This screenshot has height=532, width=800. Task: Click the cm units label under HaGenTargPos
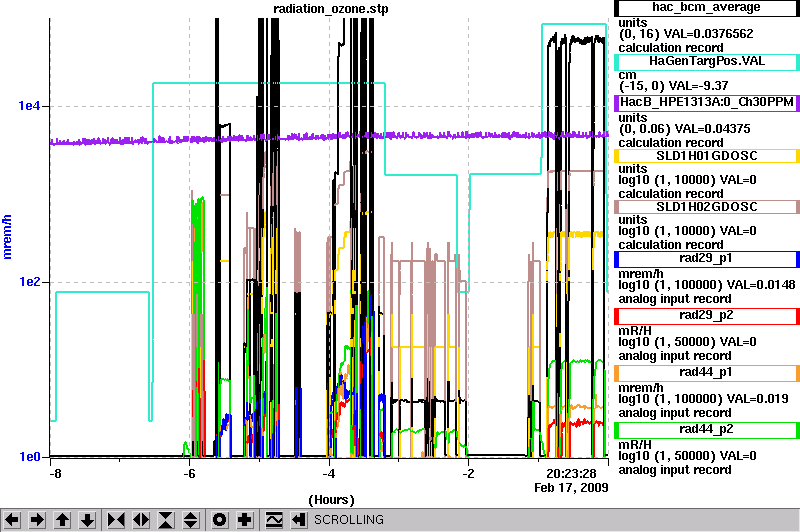pos(628,75)
